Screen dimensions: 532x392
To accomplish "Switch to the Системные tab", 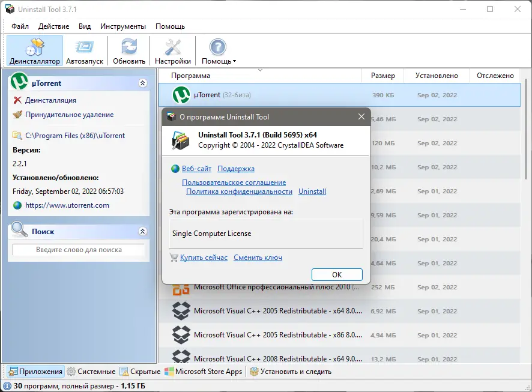I will pos(91,372).
